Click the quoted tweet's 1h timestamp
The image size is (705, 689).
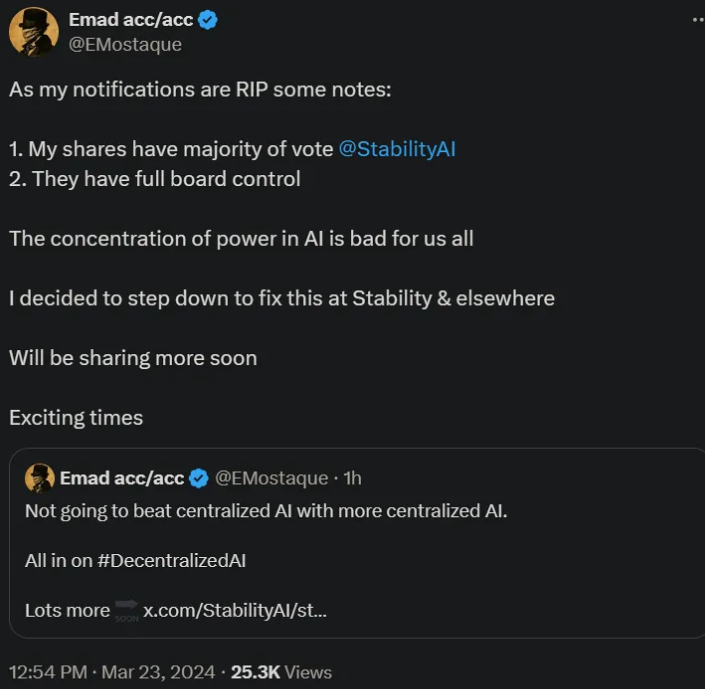353,479
